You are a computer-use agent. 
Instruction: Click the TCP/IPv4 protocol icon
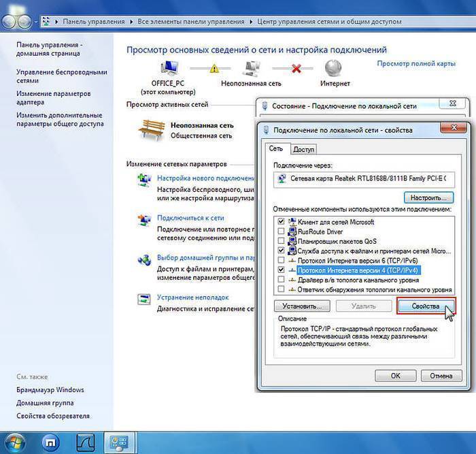click(292, 270)
